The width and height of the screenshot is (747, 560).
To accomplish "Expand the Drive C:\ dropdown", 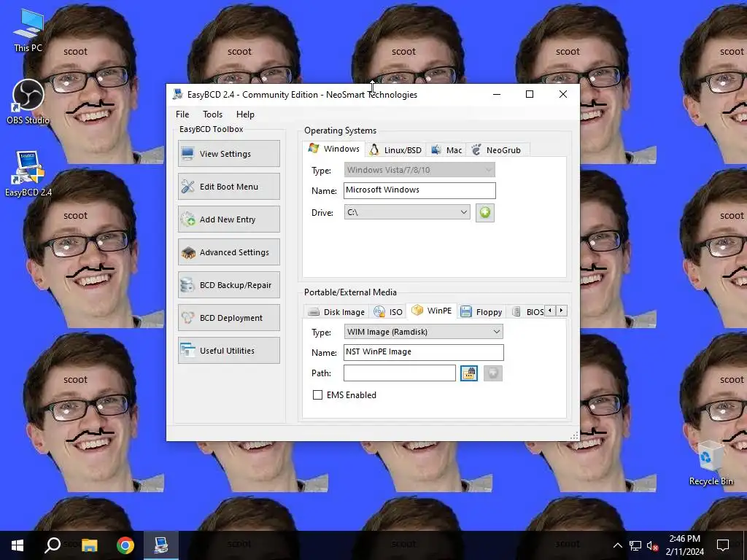I will click(407, 212).
